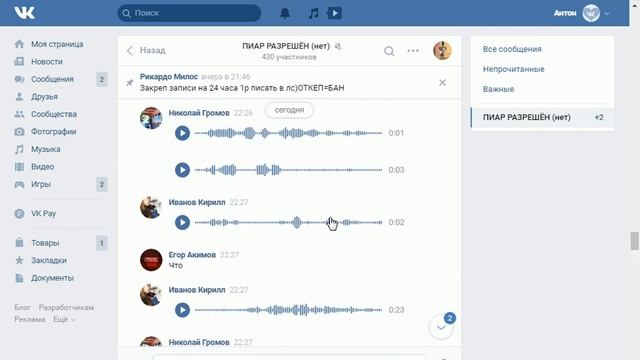The height and width of the screenshot is (360, 640).
Task: Click the VK Pay icon in sidebar
Action: [x=19, y=213]
